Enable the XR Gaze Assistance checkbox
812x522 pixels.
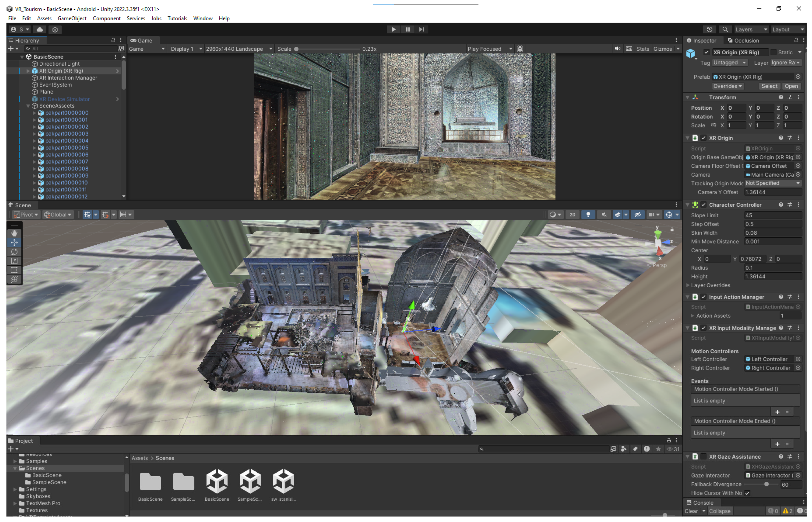(x=704, y=456)
